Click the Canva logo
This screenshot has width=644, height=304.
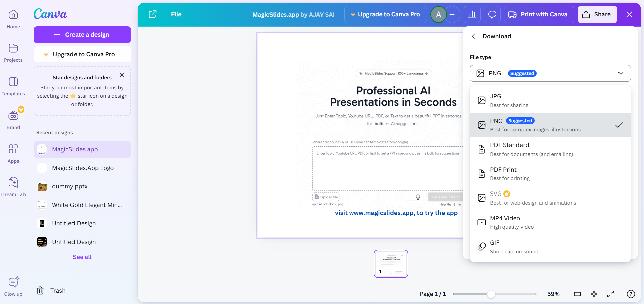[x=50, y=14]
